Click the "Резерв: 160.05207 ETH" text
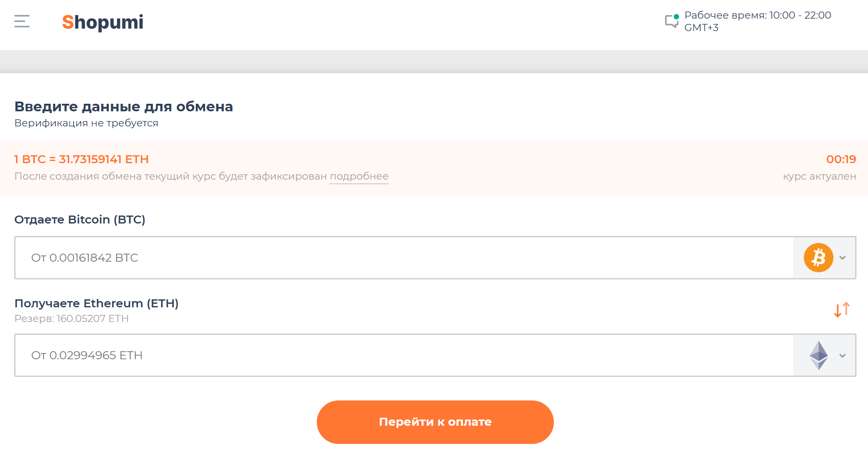The height and width of the screenshot is (459, 868). (x=72, y=318)
